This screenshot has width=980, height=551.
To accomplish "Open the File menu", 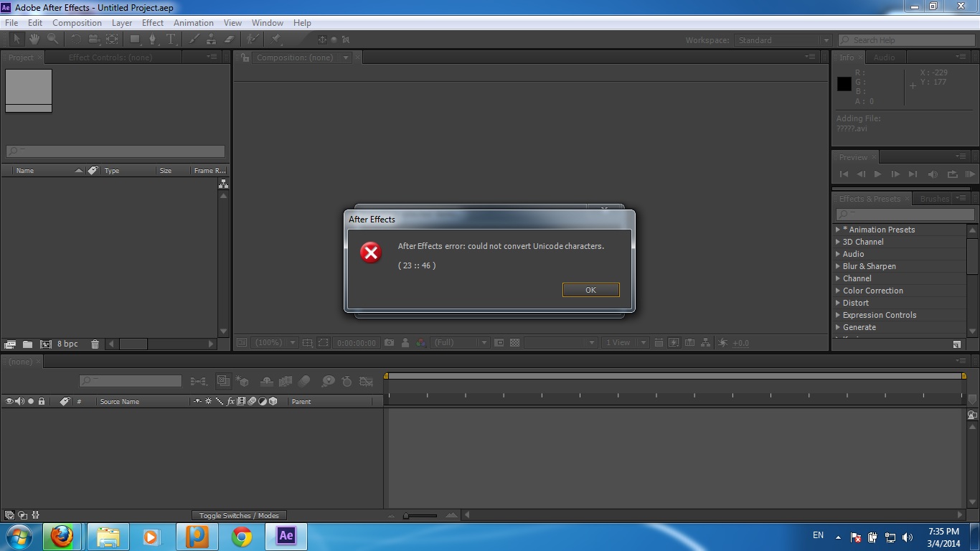I will (11, 22).
